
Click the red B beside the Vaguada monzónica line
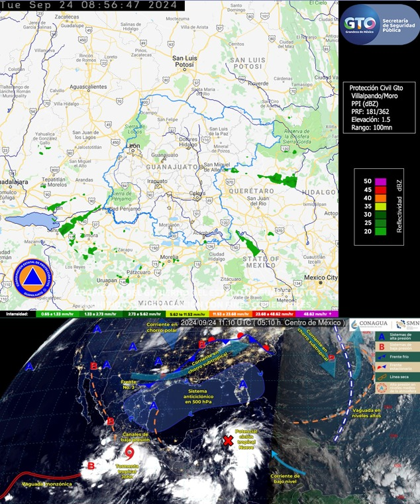91,466
